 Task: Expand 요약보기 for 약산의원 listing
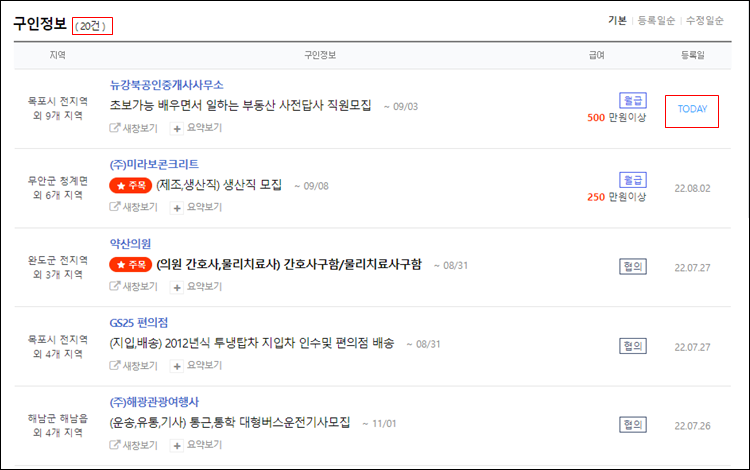[197, 287]
